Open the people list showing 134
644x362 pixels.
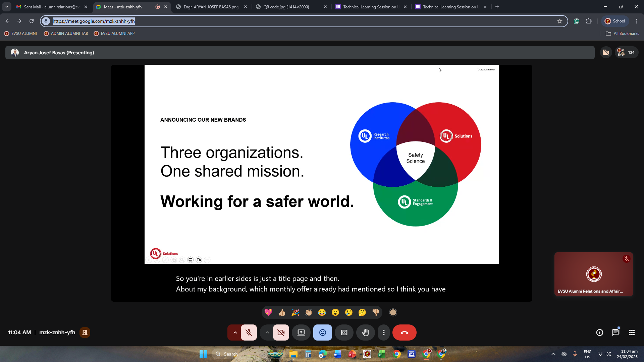626,52
